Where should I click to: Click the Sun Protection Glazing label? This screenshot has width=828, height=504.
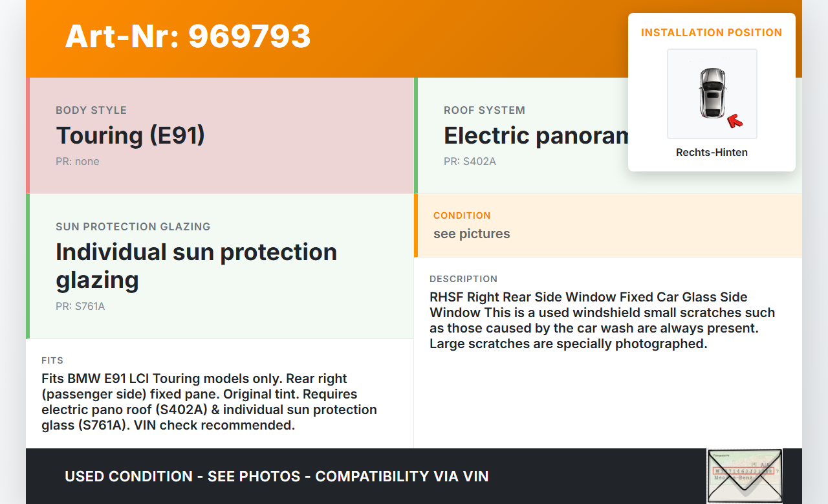click(x=133, y=226)
